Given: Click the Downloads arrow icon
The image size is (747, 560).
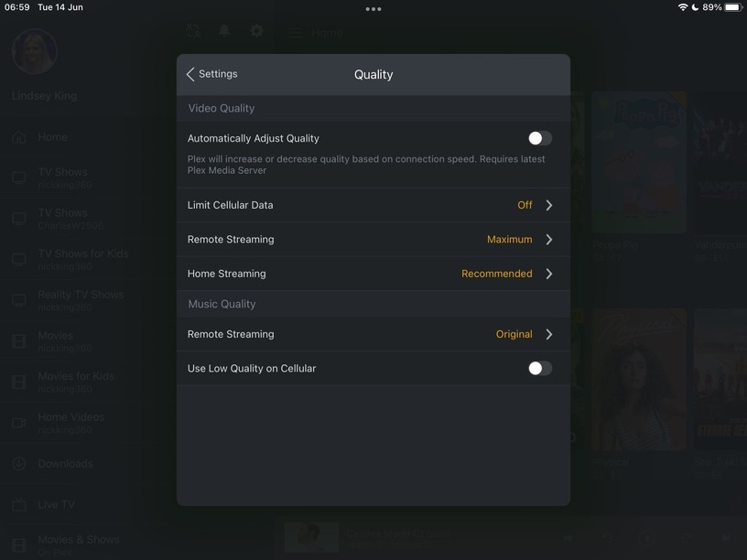Looking at the screenshot, I should tap(19, 463).
